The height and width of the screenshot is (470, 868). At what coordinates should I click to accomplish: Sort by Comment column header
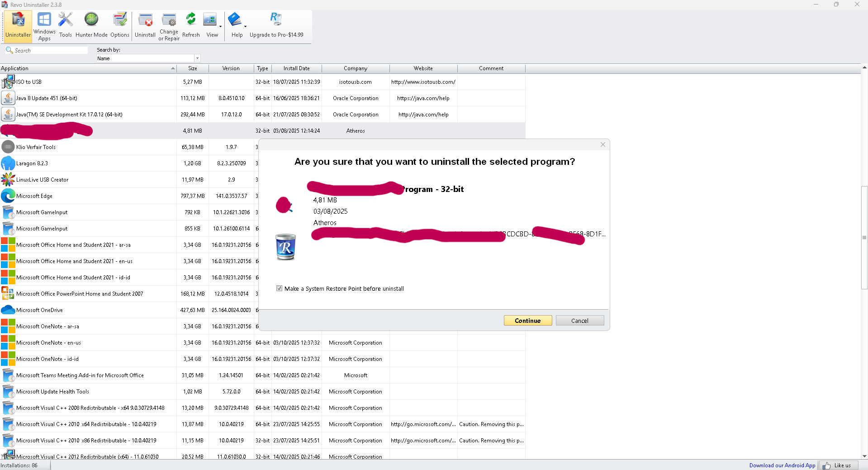coord(491,68)
